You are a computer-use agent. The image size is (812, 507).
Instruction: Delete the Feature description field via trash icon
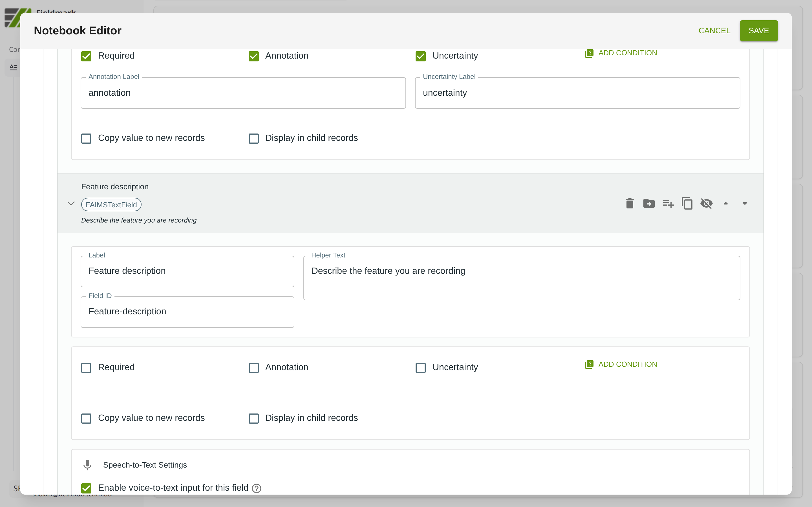630,204
